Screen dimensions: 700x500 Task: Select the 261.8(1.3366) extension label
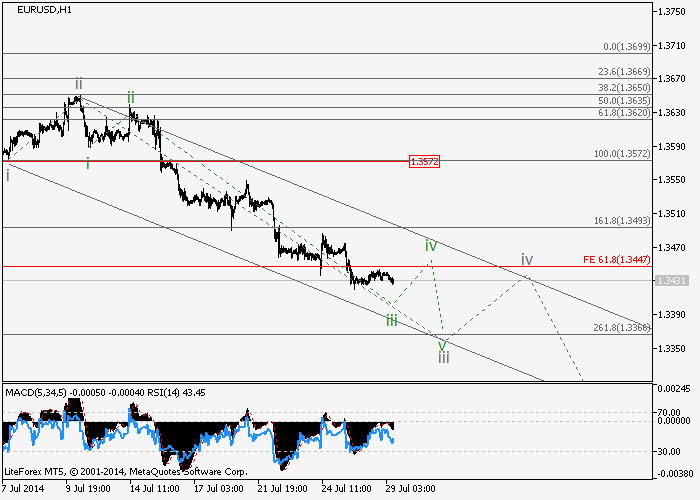(623, 328)
